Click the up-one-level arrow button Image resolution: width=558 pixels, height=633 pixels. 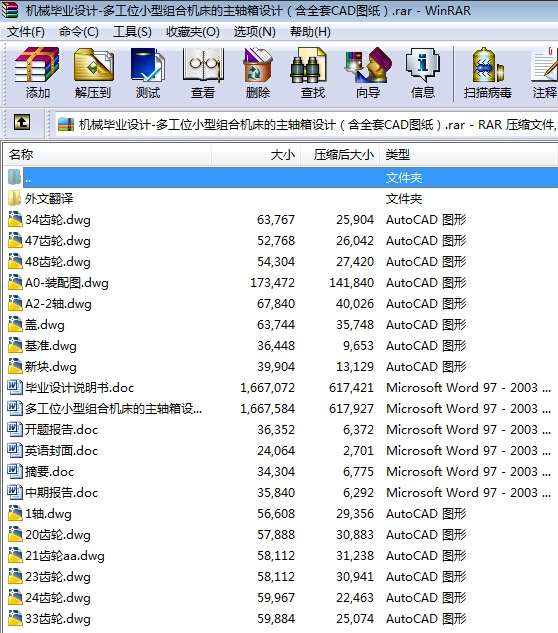(22, 122)
